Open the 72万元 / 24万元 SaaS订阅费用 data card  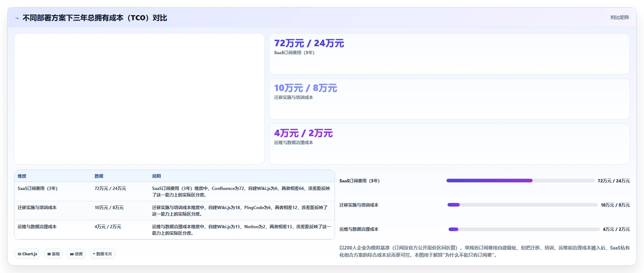click(x=449, y=54)
